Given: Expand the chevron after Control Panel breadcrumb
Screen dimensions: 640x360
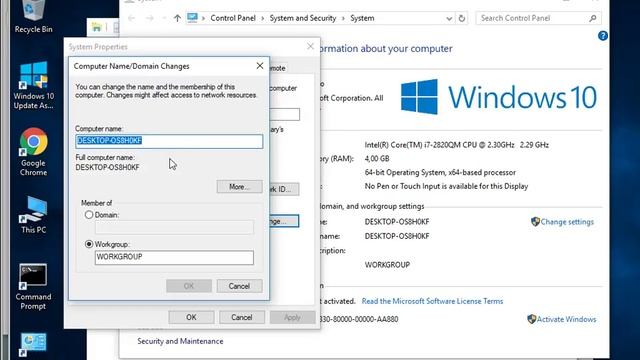Looking at the screenshot, I should click(262, 18).
